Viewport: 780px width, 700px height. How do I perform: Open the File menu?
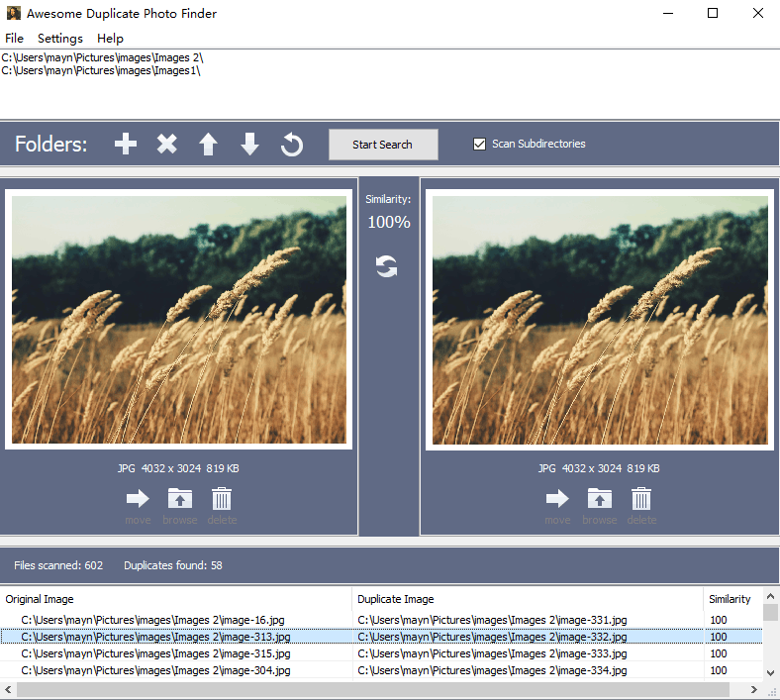click(15, 39)
